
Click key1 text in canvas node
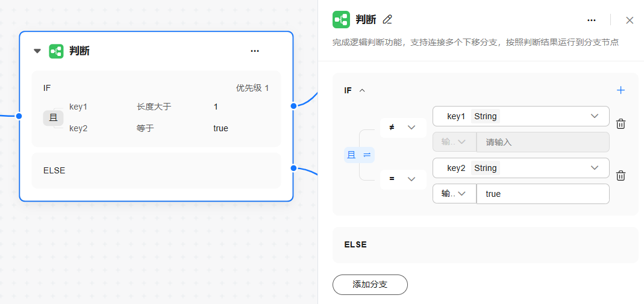[78, 107]
